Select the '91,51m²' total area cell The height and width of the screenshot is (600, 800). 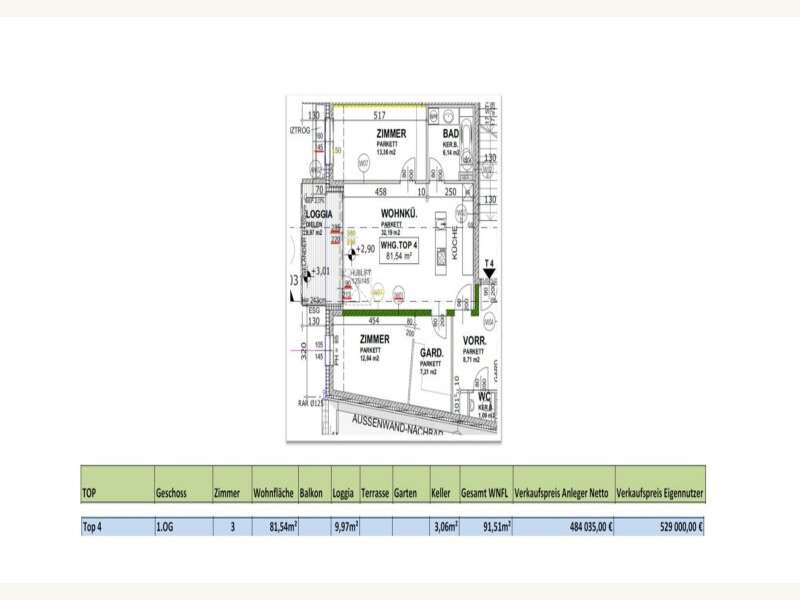pyautogui.click(x=486, y=527)
